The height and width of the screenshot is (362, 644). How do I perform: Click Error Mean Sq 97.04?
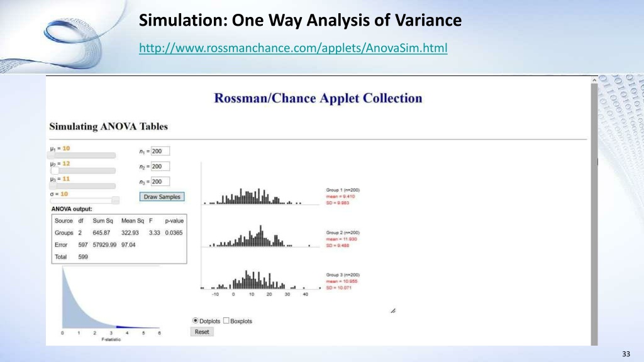coord(128,244)
